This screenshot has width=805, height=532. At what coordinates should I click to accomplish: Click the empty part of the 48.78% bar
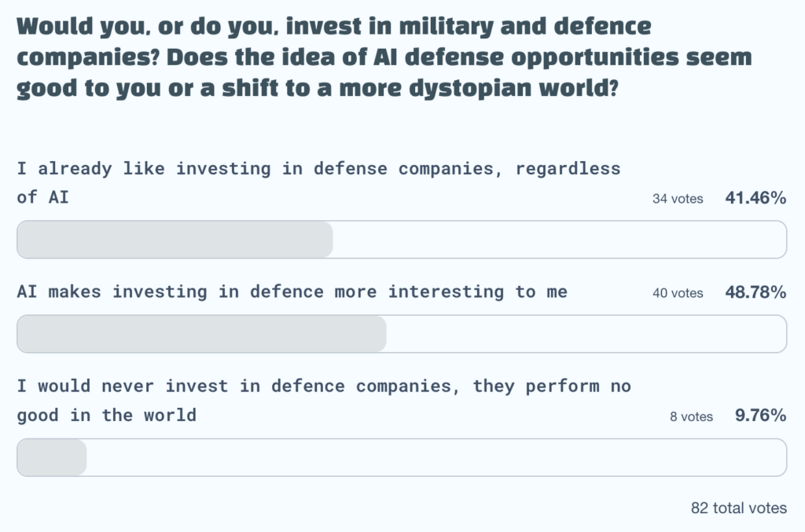[586, 334]
